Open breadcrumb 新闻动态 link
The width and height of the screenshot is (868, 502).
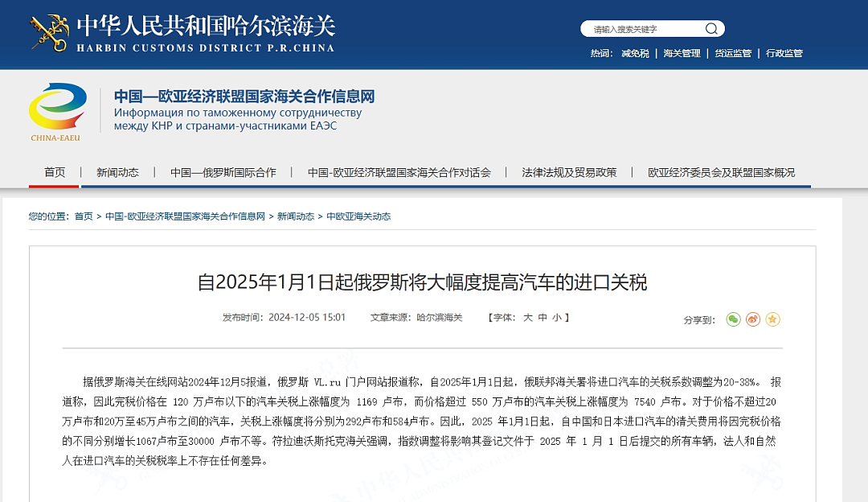click(296, 216)
